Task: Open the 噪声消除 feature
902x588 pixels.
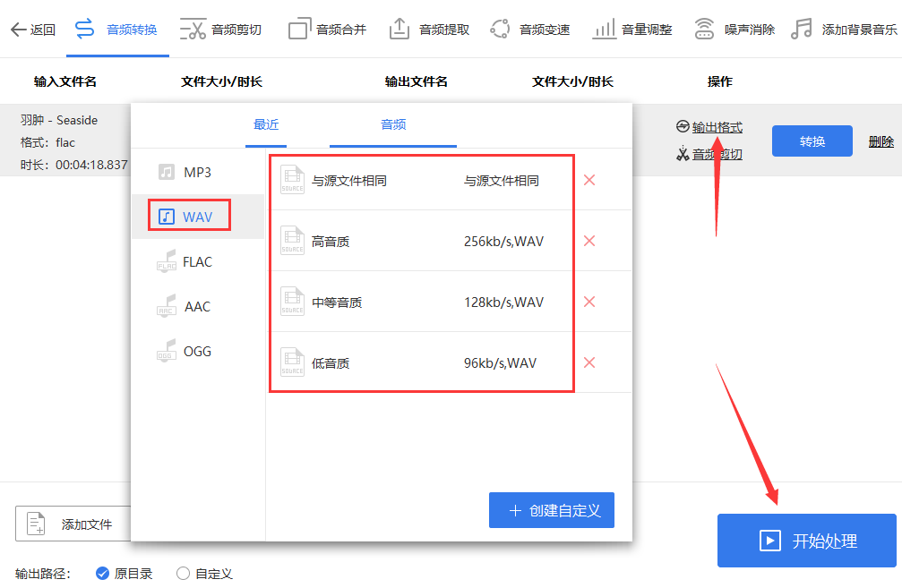Action: pos(734,28)
